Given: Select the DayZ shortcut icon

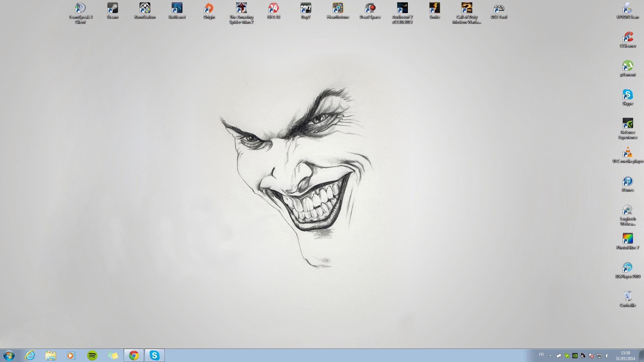Looking at the screenshot, I should click(306, 11).
